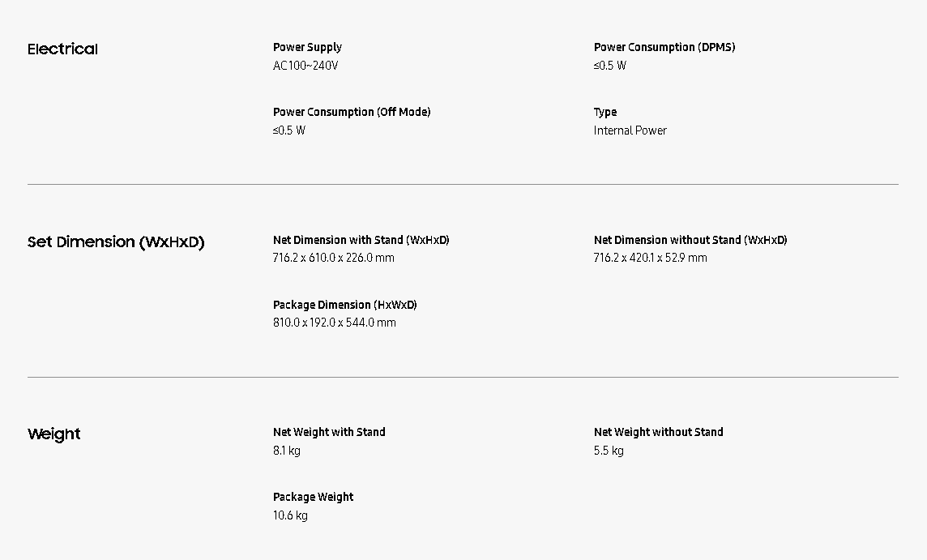Click the Set Dimension (WxHxD) heading

pyautogui.click(x=116, y=242)
